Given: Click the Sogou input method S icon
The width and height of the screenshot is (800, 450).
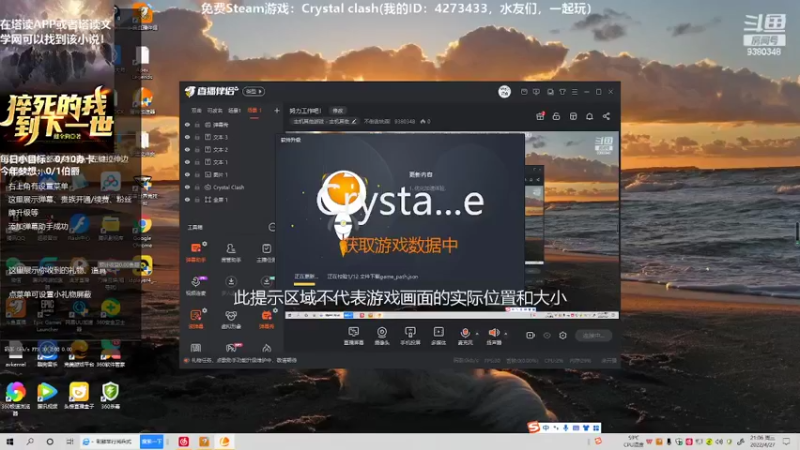Looking at the screenshot, I should click(534, 427).
